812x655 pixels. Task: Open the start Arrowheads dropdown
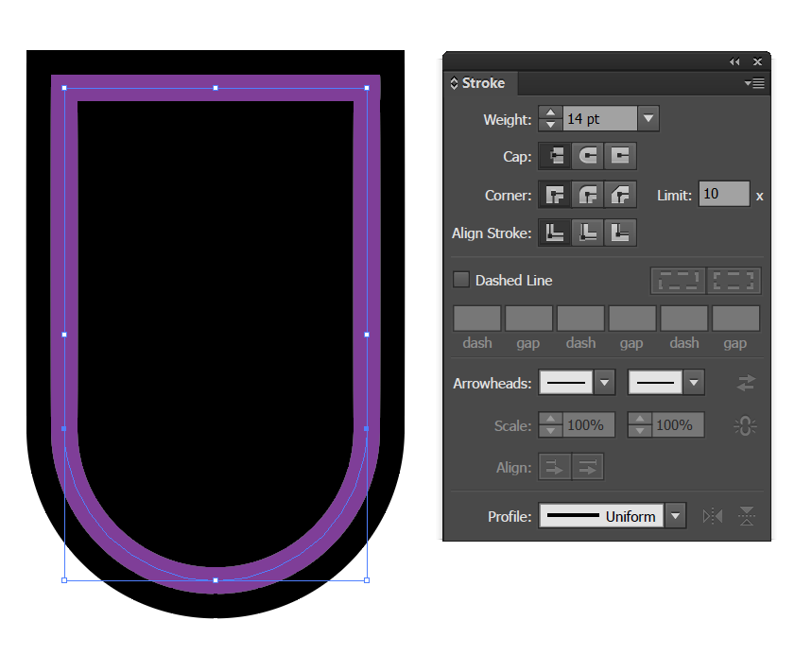604,383
